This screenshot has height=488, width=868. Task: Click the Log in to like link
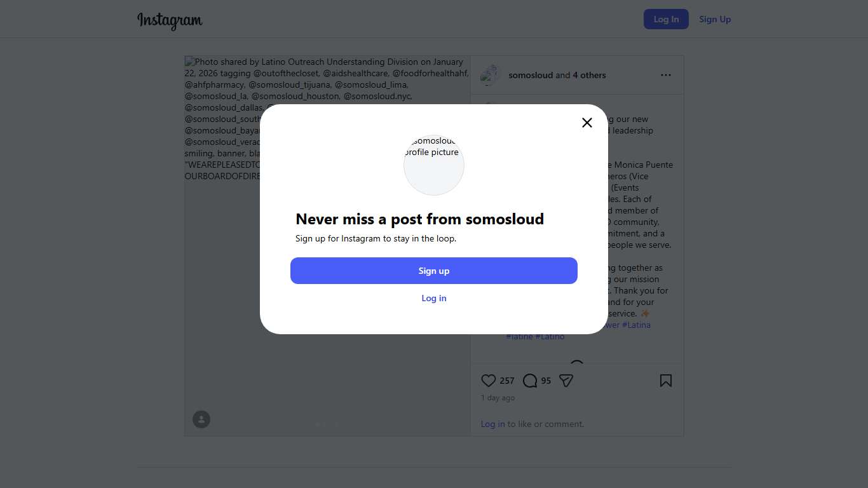(x=492, y=424)
